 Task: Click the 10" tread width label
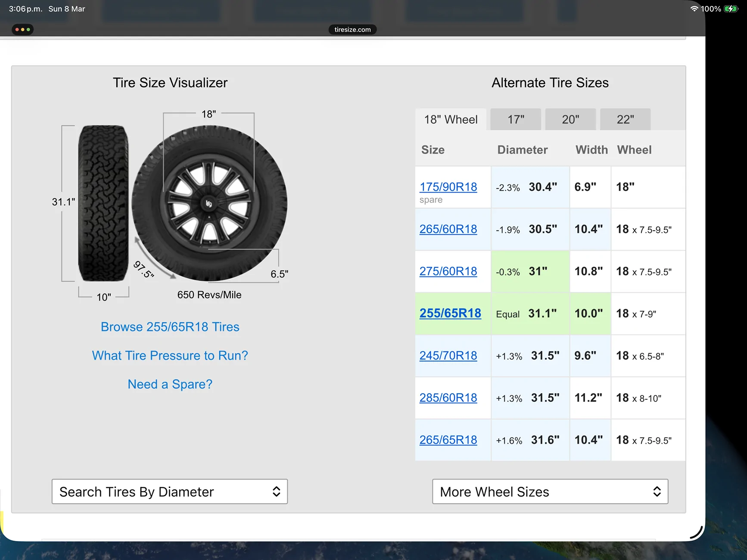(103, 297)
